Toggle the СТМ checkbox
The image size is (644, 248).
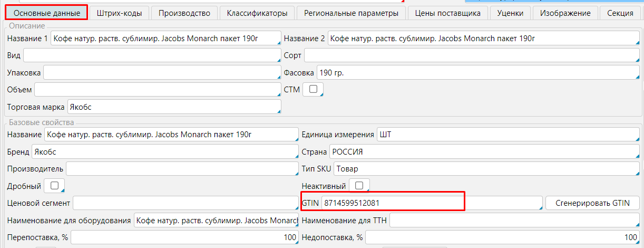(313, 89)
